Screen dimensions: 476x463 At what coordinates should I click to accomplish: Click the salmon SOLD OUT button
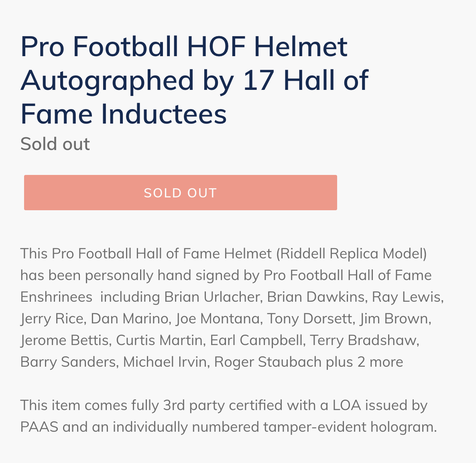coord(180,192)
